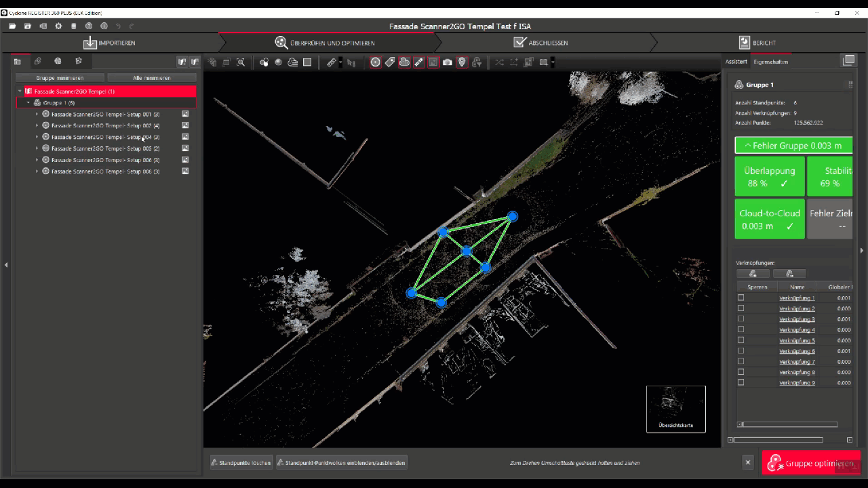Screen dimensions: 868x488
Task: Open the settings gear in top toolbar
Action: pyautogui.click(x=58, y=26)
